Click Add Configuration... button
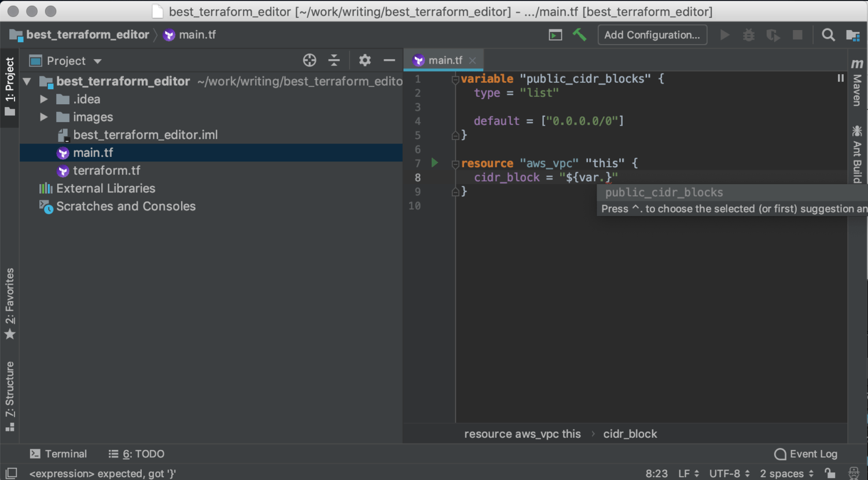The image size is (868, 480). pos(652,35)
